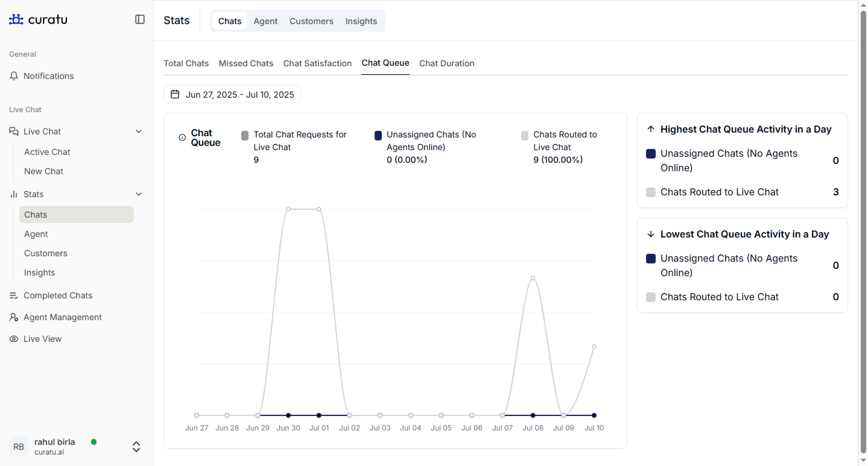Screen dimensions: 868x466
Task: Click the Chat Queue info icon
Action: (x=182, y=137)
